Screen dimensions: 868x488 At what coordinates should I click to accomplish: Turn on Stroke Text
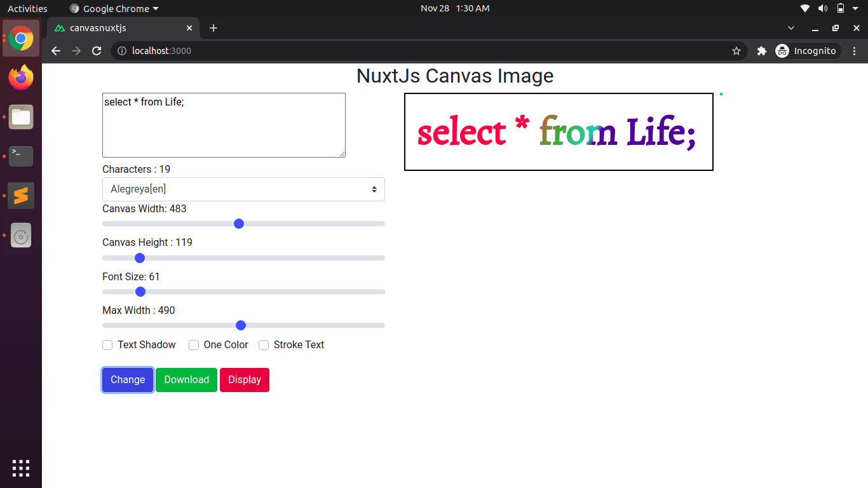[264, 345]
